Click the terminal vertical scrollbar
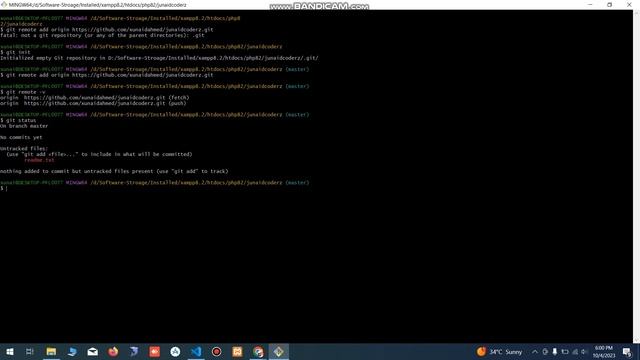The image size is (640, 360). click(636, 176)
